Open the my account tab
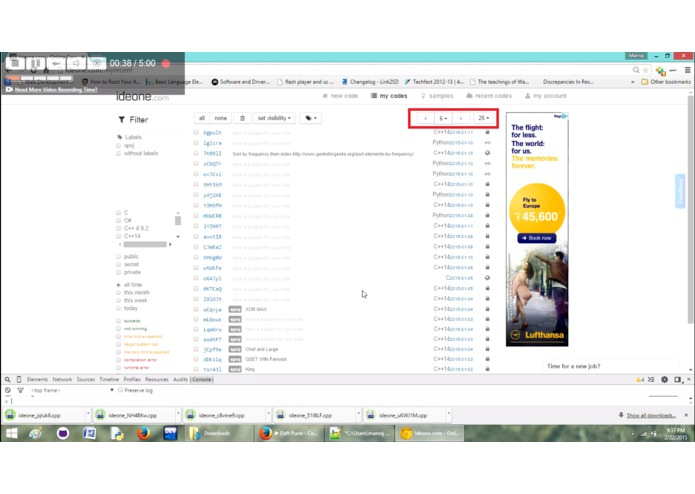This screenshot has height=494, width=695. point(546,96)
